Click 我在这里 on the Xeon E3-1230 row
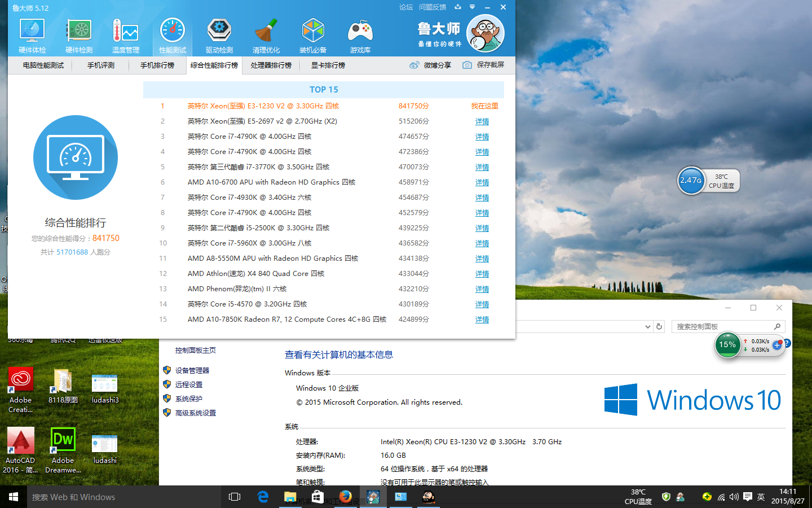The height and width of the screenshot is (508, 812). pyautogui.click(x=484, y=106)
